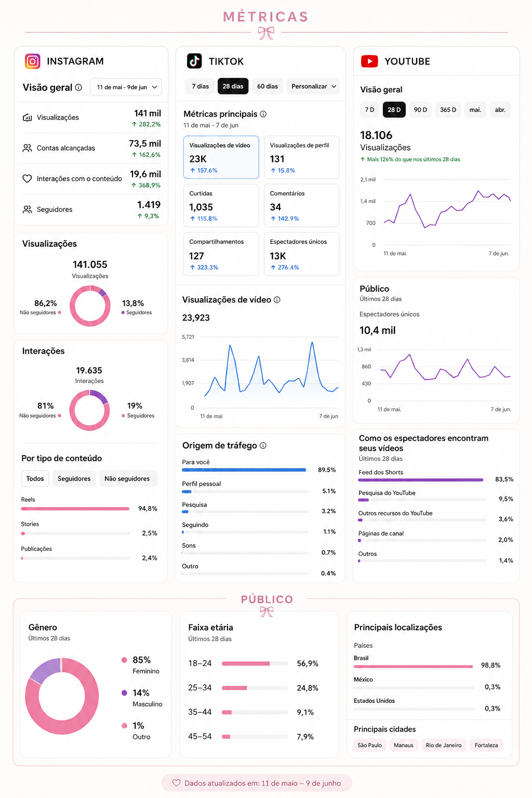Viewport: 532px width, 798px height.
Task: Click the Reels percentage progress bar
Action: (75, 509)
